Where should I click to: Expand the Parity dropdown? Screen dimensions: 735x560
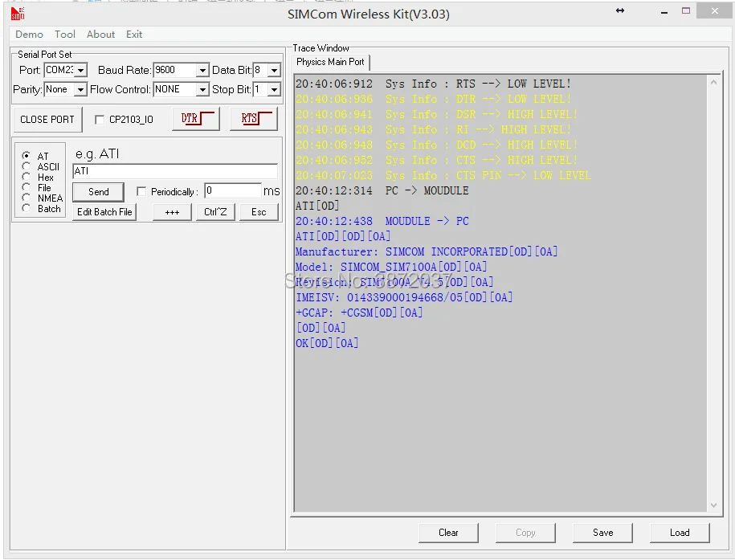point(80,89)
